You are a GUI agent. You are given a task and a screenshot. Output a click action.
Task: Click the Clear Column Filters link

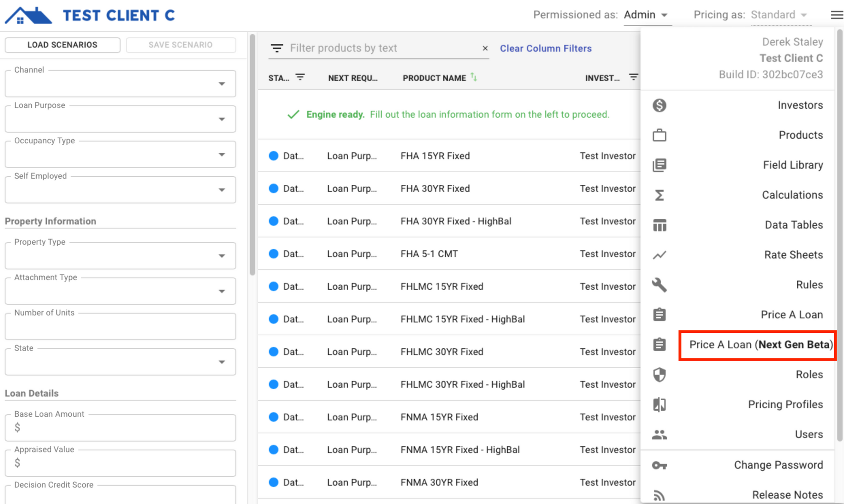pyautogui.click(x=546, y=49)
